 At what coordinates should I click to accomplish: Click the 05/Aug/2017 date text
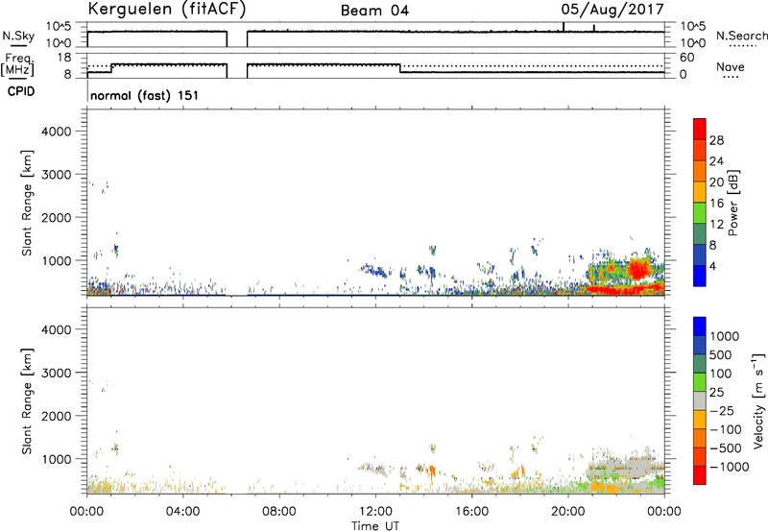coord(612,10)
